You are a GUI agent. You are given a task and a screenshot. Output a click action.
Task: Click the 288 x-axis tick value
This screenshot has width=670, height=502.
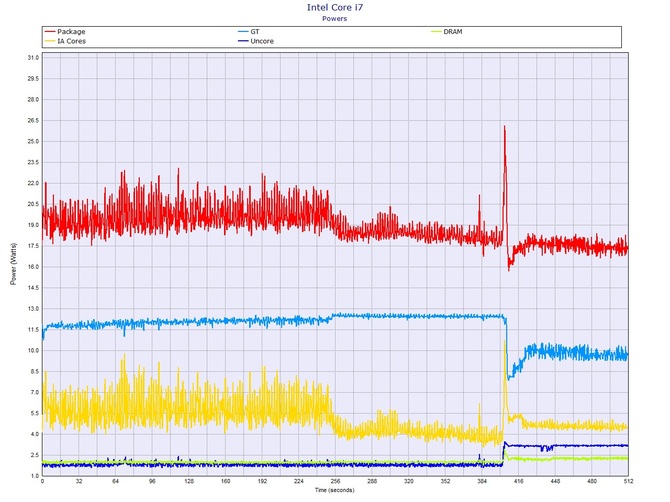coord(372,481)
